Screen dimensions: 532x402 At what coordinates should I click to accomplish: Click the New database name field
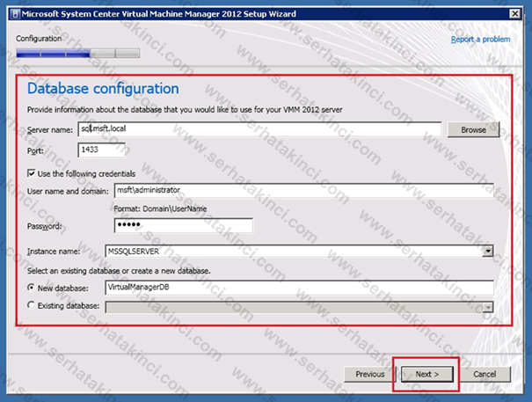pos(299,288)
